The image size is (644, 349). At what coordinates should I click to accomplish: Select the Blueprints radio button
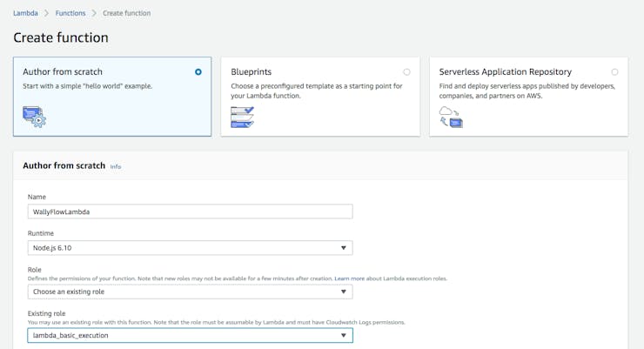point(406,72)
